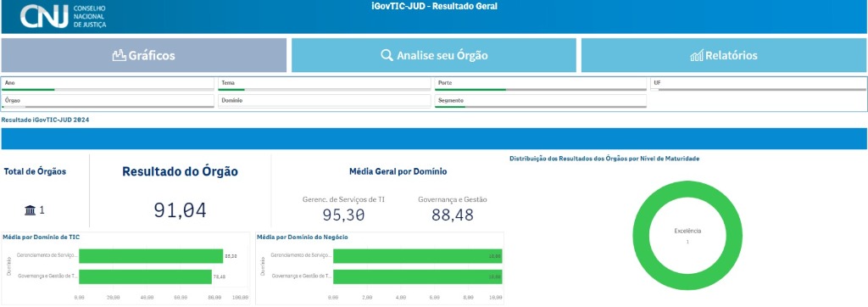
Task: Switch to Analise seu Órgão tab
Action: click(434, 55)
